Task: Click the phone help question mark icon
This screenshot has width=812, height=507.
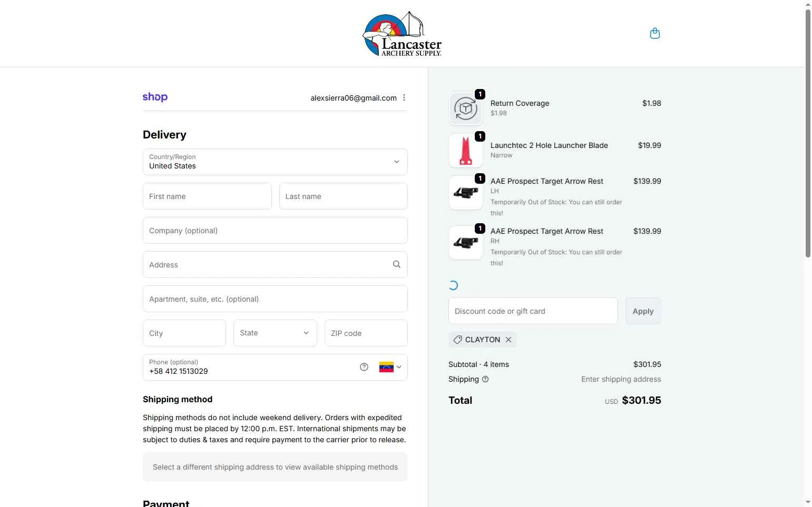Action: pos(364,367)
